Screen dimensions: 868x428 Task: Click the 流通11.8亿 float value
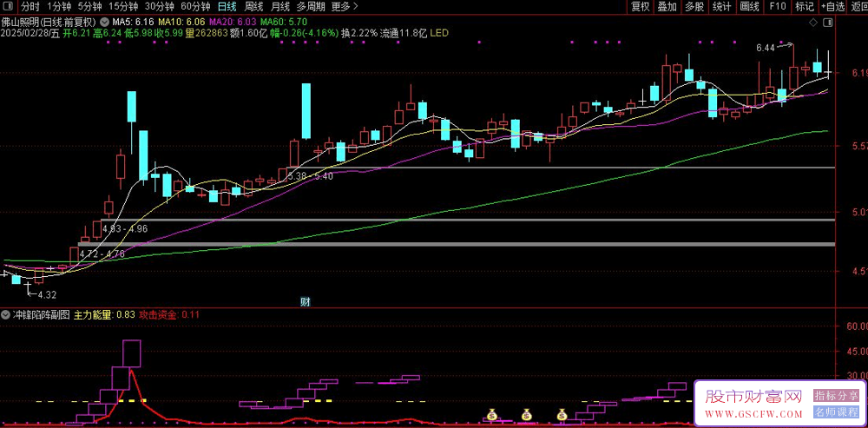[403, 33]
